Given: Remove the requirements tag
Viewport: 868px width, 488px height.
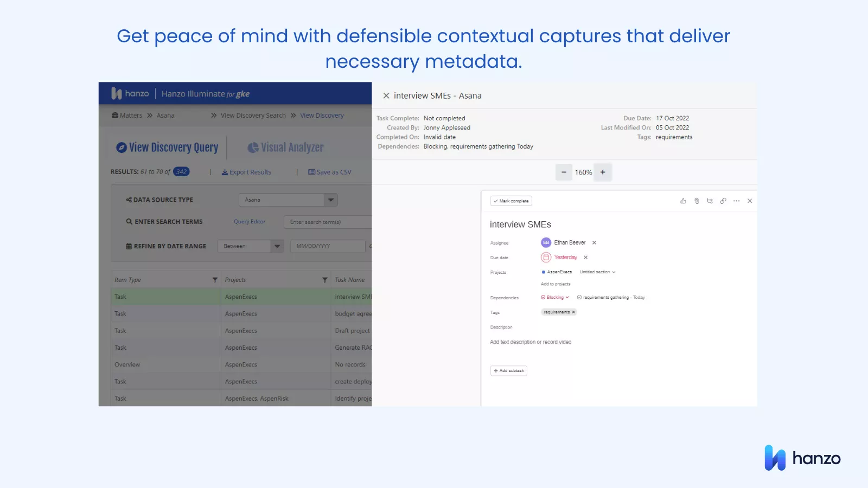Looking at the screenshot, I should (x=573, y=312).
